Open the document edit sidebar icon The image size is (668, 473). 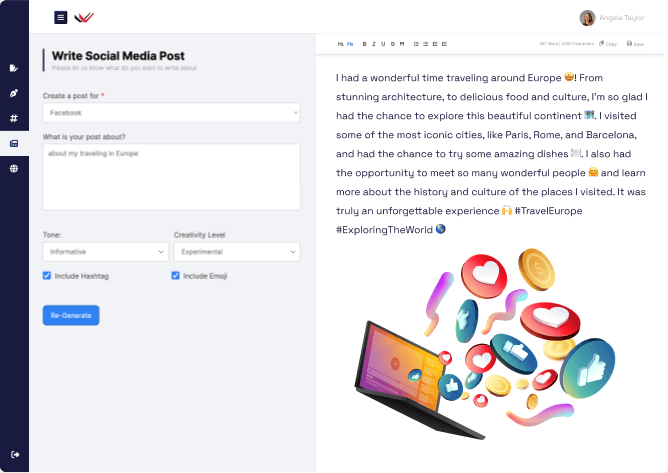tap(14, 68)
